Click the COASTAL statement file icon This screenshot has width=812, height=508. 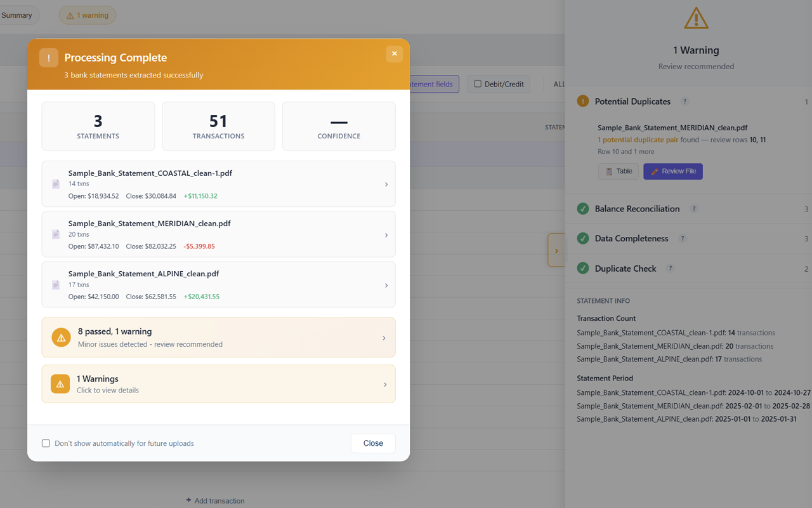click(56, 184)
